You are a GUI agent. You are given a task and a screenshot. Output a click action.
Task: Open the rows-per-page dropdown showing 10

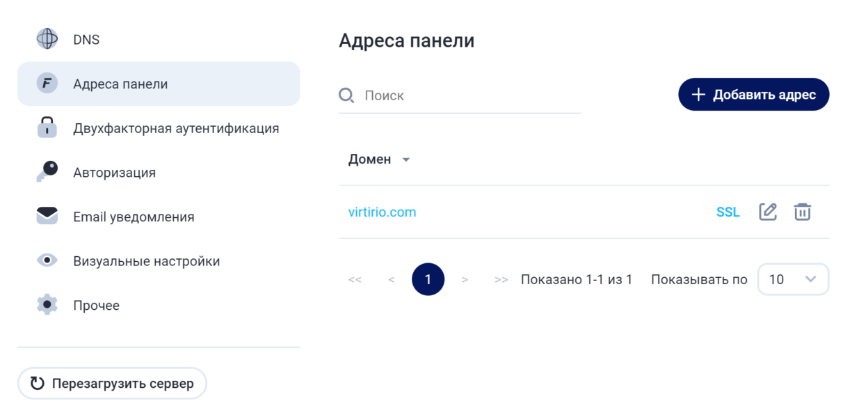pyautogui.click(x=793, y=279)
